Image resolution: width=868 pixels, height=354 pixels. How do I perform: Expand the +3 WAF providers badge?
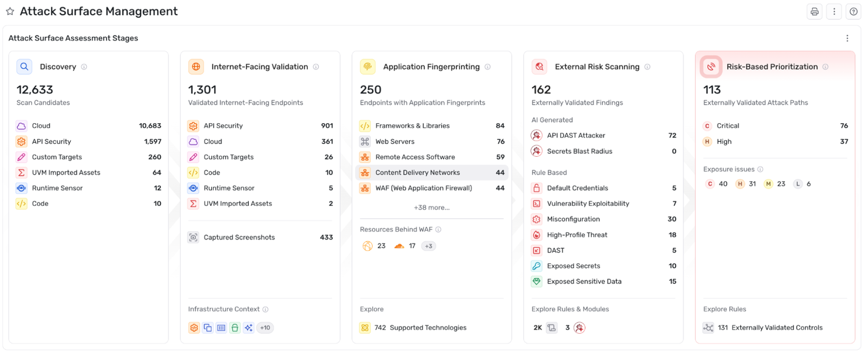[428, 246]
